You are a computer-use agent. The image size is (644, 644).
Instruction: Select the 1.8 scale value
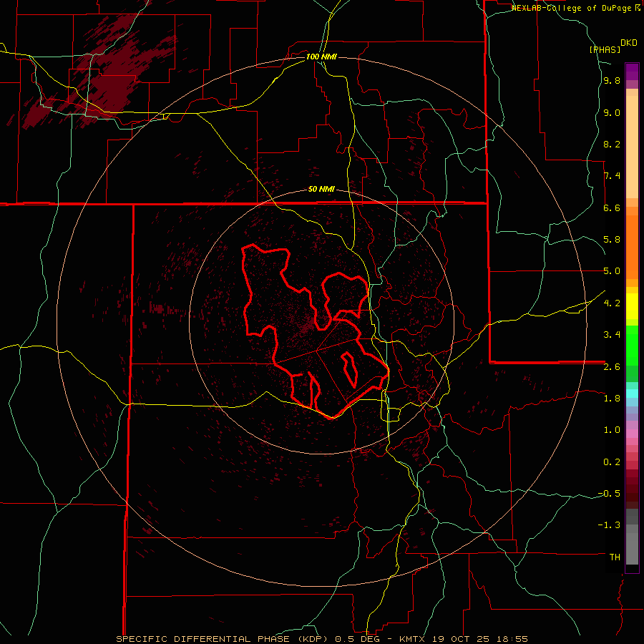point(612,398)
